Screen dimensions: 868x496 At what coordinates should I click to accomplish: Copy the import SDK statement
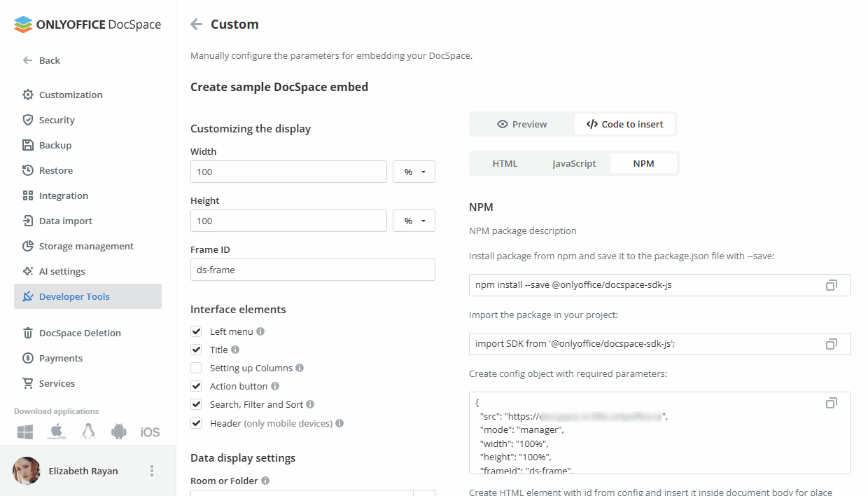(831, 344)
